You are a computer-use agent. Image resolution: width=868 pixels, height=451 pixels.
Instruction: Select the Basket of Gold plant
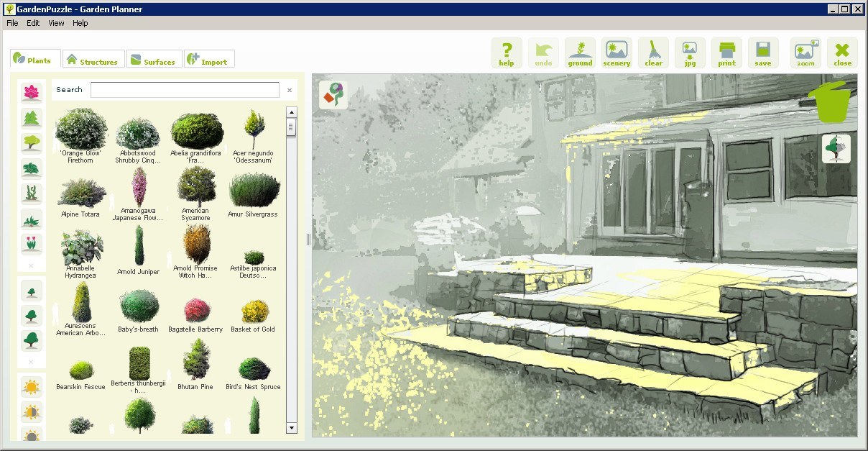254,317
